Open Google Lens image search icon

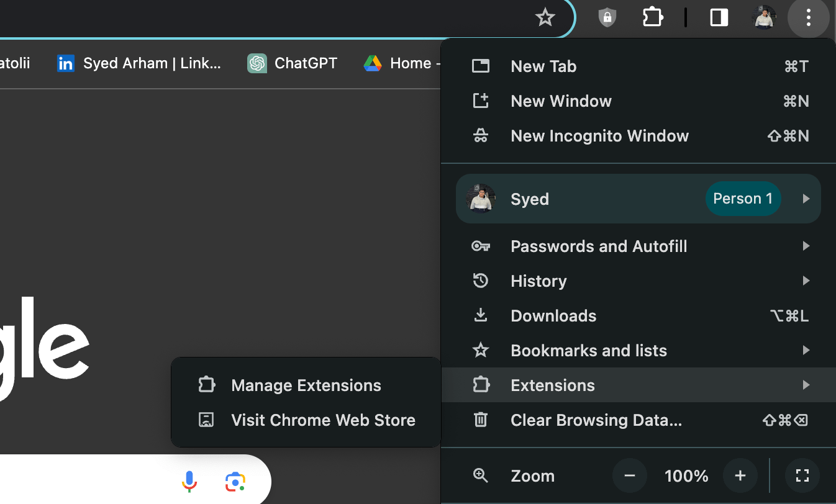235,481
